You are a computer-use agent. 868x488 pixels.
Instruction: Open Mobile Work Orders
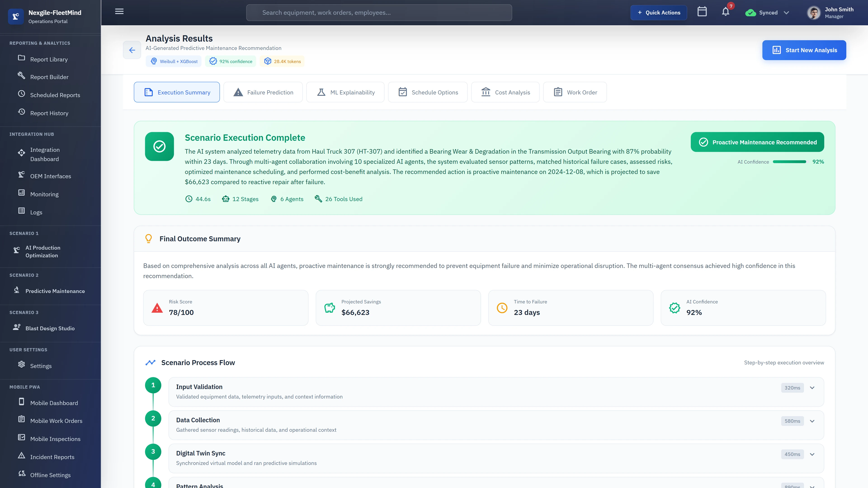[x=56, y=421]
